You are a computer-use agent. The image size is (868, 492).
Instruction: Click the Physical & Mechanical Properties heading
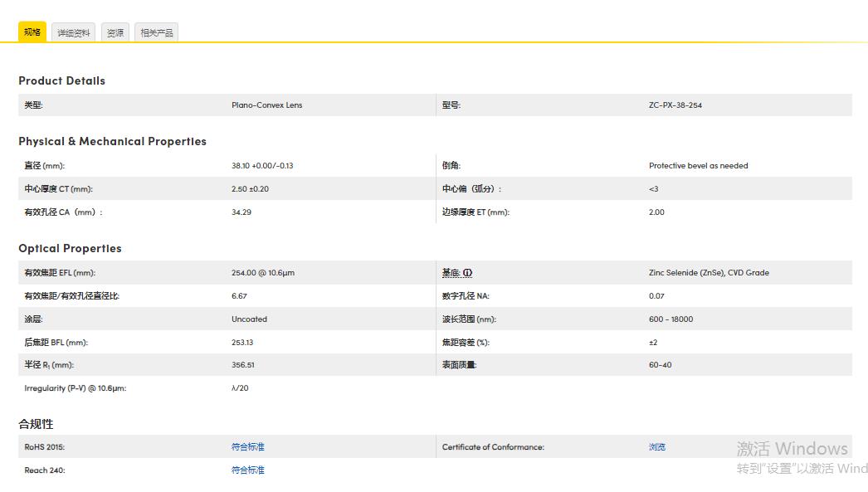(x=112, y=141)
